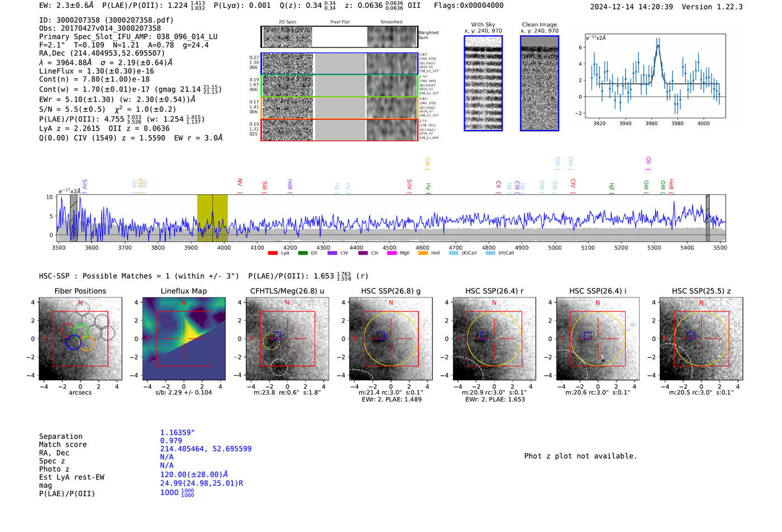Click the separation value 1.16359"
This screenshot has width=782, height=532.
178,433
